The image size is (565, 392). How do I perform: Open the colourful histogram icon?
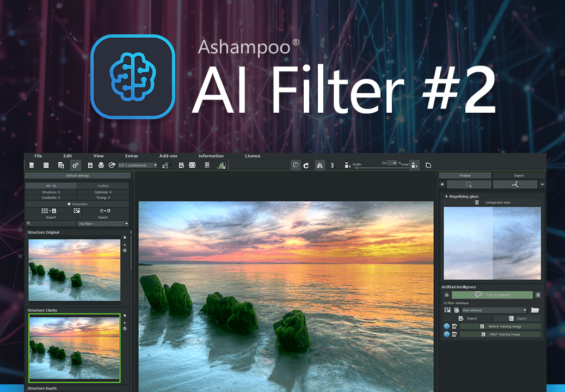click(221, 166)
